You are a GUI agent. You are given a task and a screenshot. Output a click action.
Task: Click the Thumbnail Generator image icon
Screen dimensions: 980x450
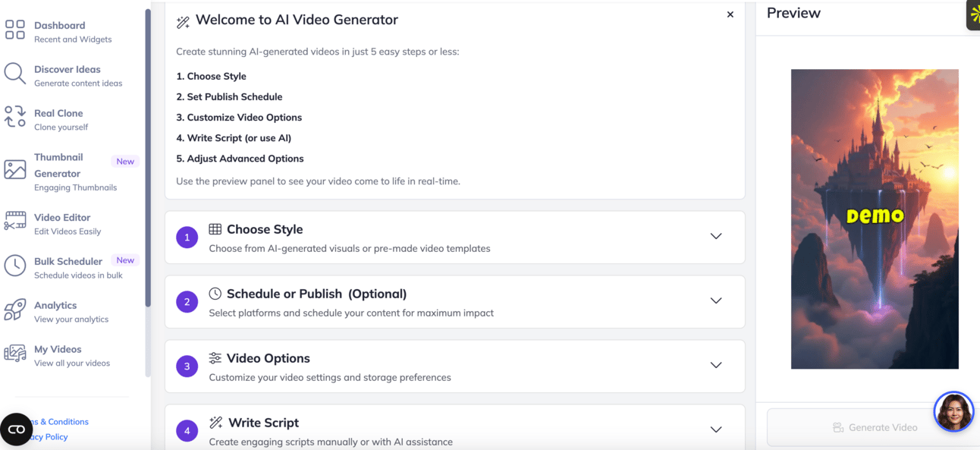pyautogui.click(x=15, y=169)
